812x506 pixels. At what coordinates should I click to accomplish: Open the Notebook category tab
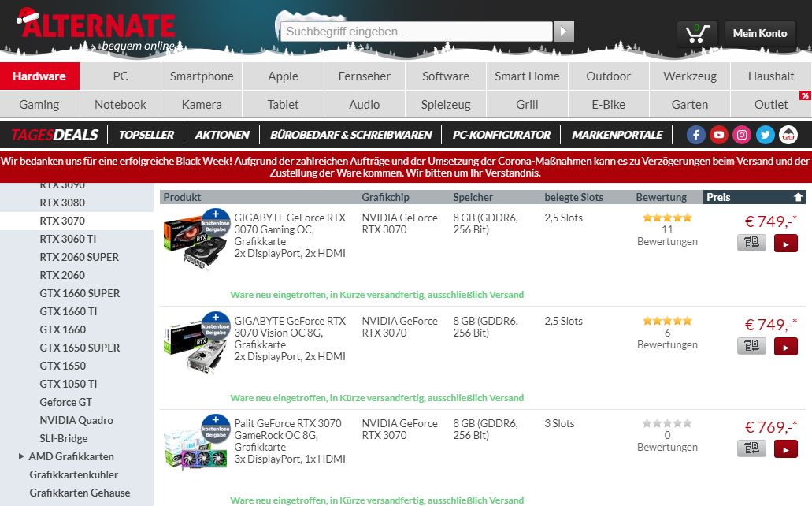[121, 104]
